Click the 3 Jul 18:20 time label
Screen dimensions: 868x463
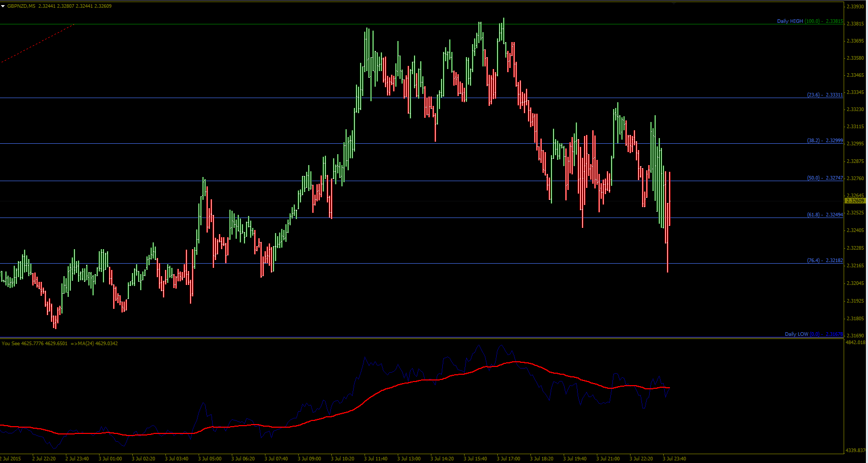[541, 459]
